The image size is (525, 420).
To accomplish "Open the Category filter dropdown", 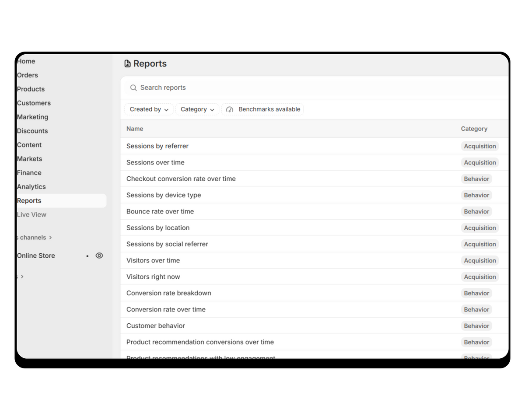I will [197, 109].
